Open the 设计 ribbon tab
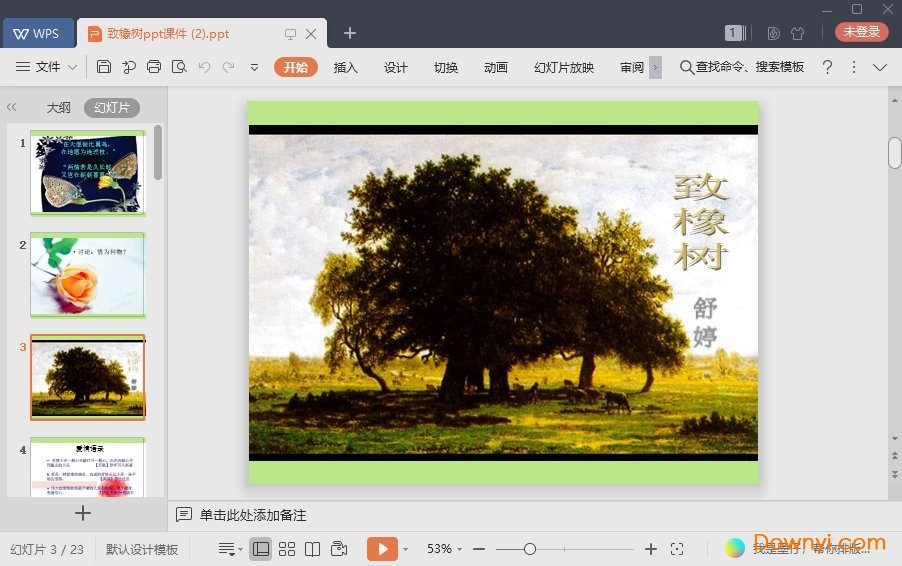902x566 pixels. pos(396,67)
